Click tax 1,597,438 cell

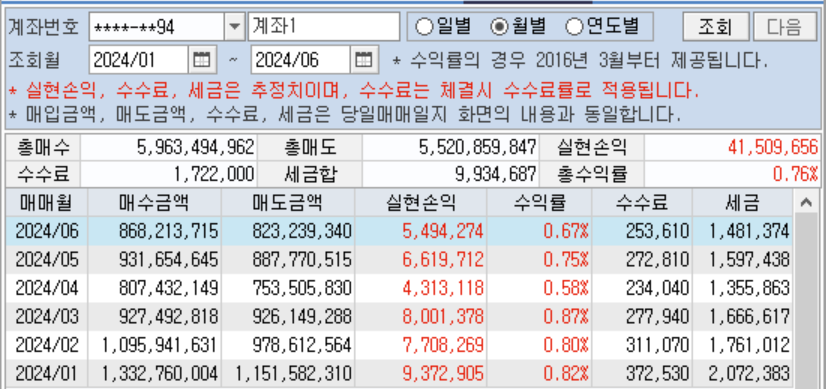click(742, 259)
